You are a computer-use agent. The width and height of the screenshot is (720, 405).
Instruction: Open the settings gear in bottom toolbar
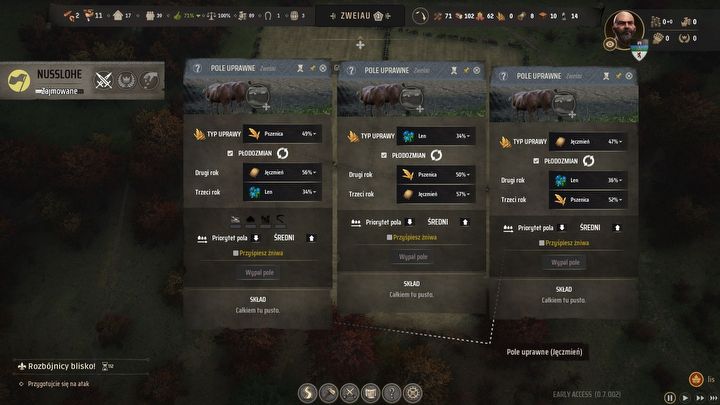pos(413,393)
